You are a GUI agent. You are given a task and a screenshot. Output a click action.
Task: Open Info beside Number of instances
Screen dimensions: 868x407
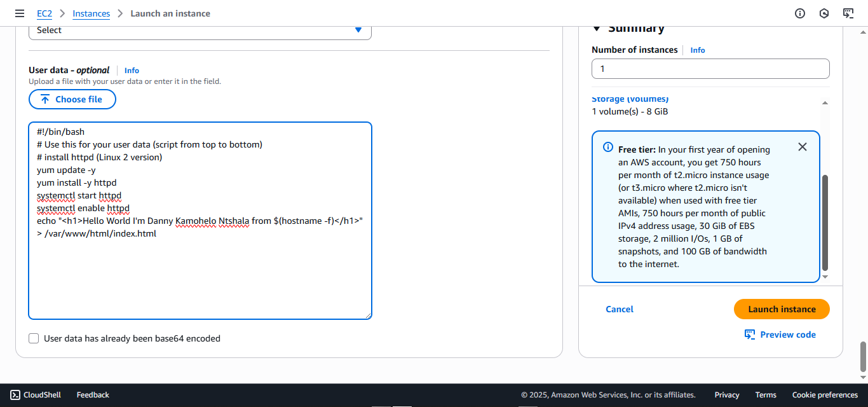click(697, 50)
